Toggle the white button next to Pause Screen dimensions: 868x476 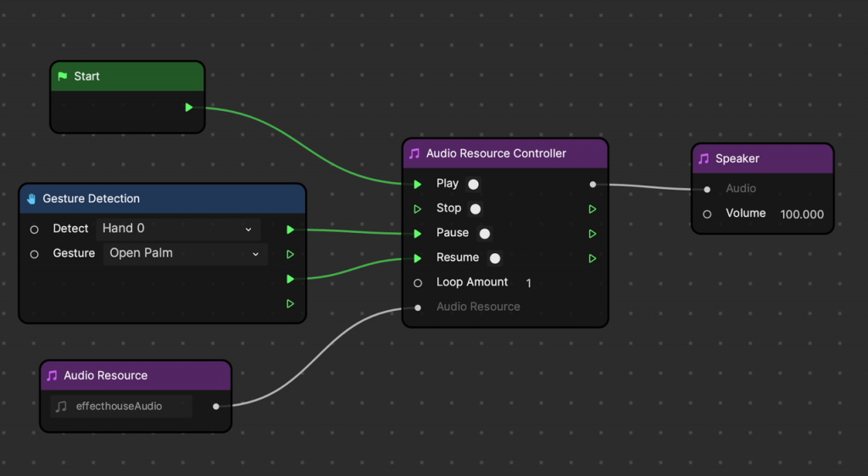pyautogui.click(x=485, y=233)
